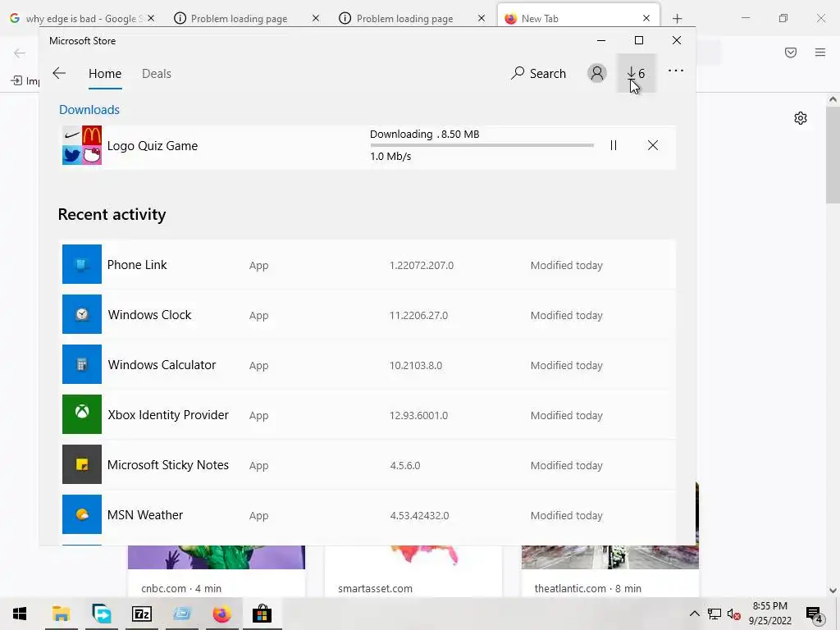The width and height of the screenshot is (840, 630).
Task: Click the Microsoft Sticky Notes icon
Action: (x=82, y=464)
